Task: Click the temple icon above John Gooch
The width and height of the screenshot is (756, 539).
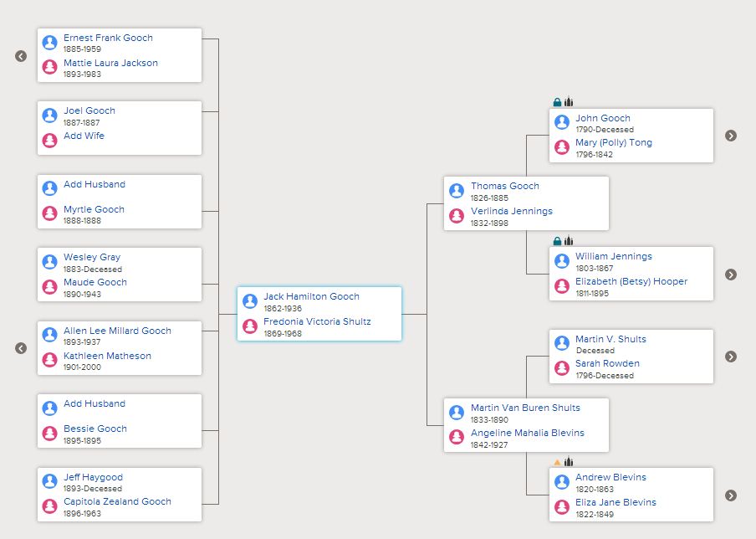Action: click(x=569, y=102)
